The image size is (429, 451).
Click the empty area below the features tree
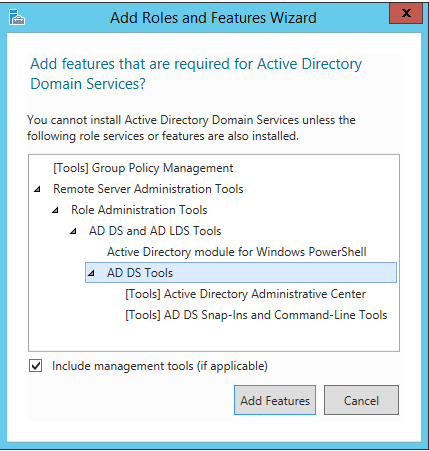click(x=213, y=337)
